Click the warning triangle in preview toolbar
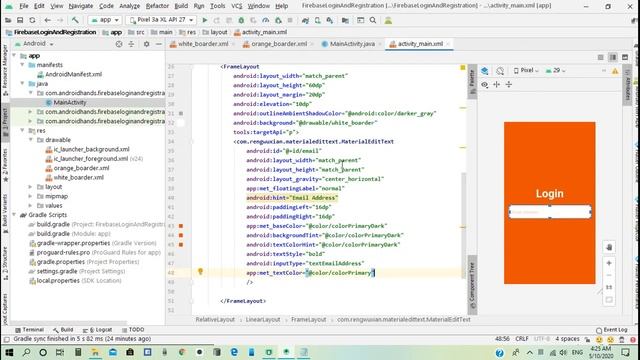 pos(615,71)
